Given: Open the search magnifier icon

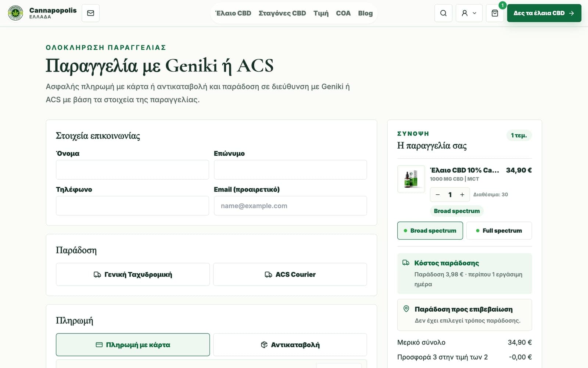Looking at the screenshot, I should click(443, 13).
